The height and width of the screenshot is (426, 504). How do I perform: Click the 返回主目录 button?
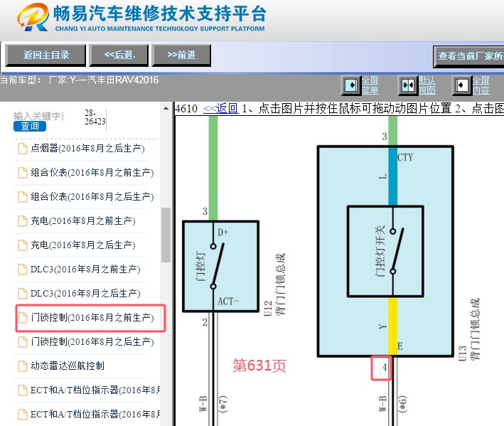tap(46, 55)
